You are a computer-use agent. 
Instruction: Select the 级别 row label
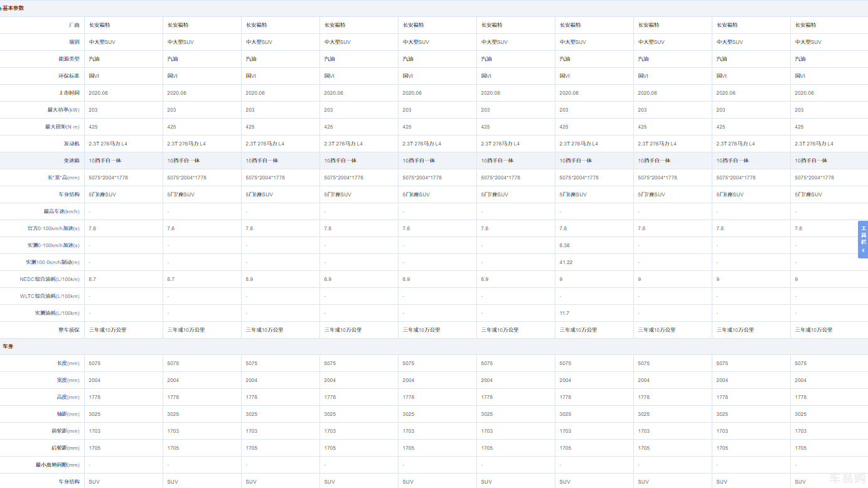[74, 42]
